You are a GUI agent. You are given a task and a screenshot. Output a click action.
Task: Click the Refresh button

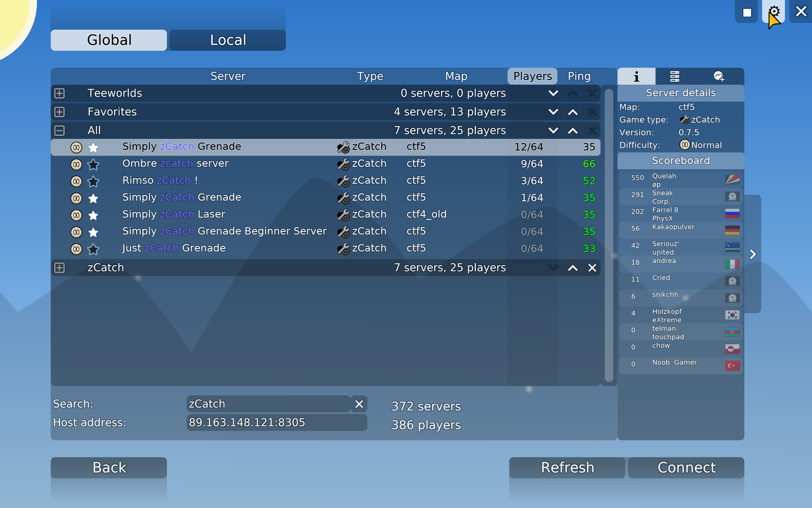pyautogui.click(x=567, y=467)
